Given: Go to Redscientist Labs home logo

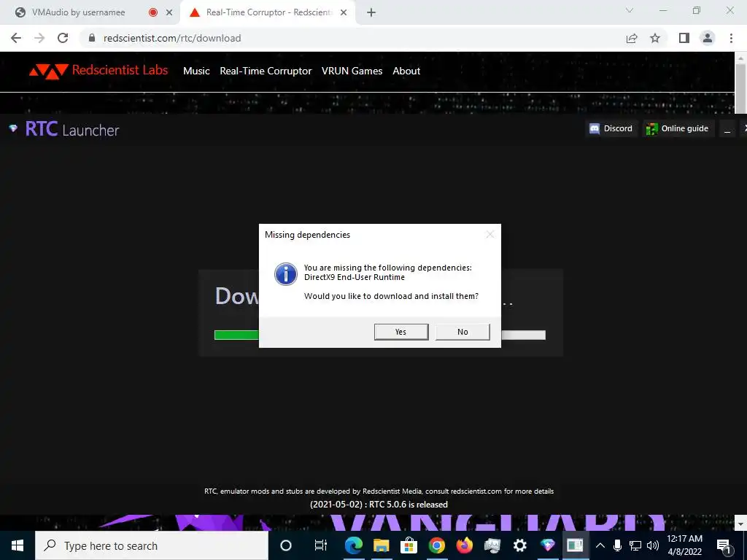Looking at the screenshot, I should click(x=98, y=71).
